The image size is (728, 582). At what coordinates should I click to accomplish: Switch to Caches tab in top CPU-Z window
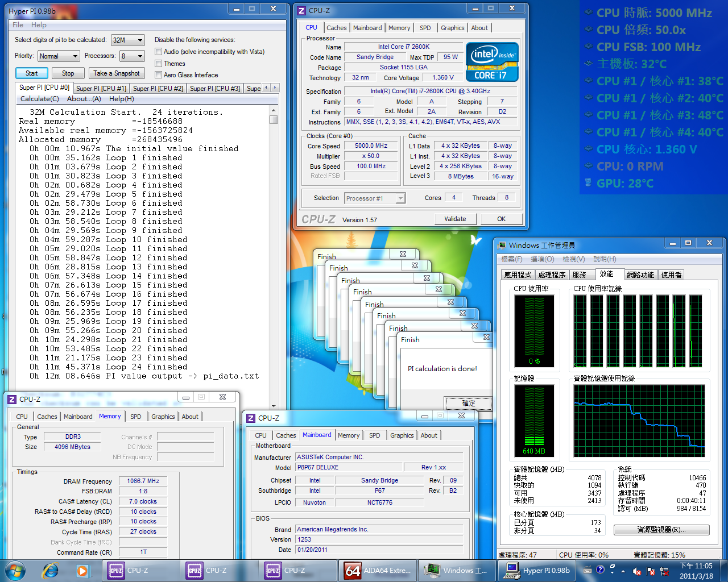pos(336,28)
